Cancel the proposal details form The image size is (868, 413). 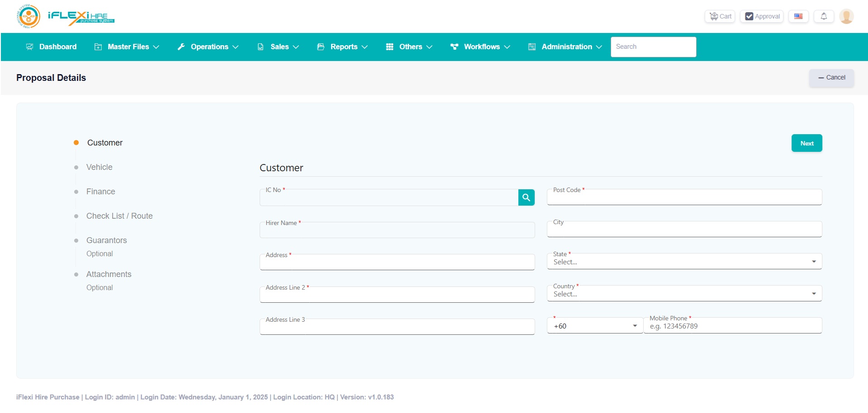coord(831,78)
